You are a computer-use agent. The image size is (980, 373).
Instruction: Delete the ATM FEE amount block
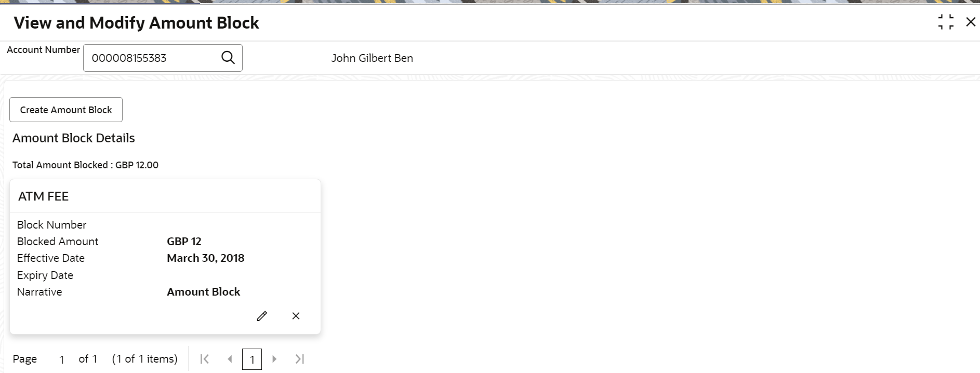[296, 316]
